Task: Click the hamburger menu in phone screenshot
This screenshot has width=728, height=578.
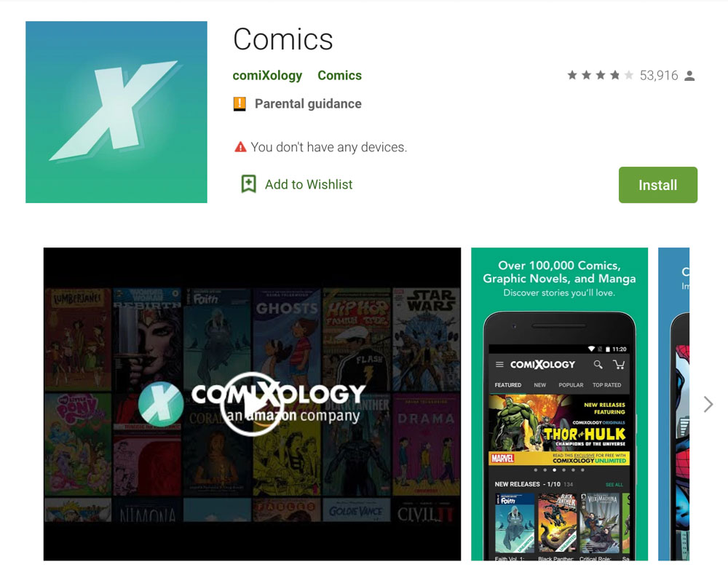Action: 499,365
